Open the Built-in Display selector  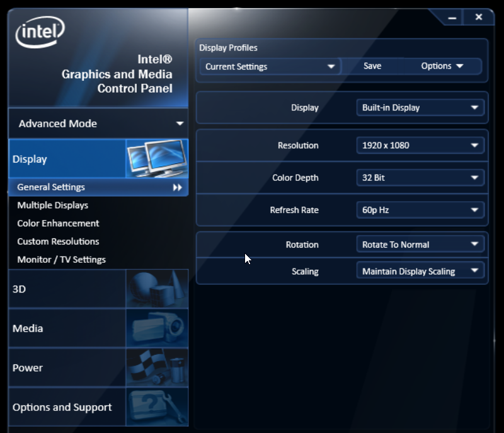(420, 108)
